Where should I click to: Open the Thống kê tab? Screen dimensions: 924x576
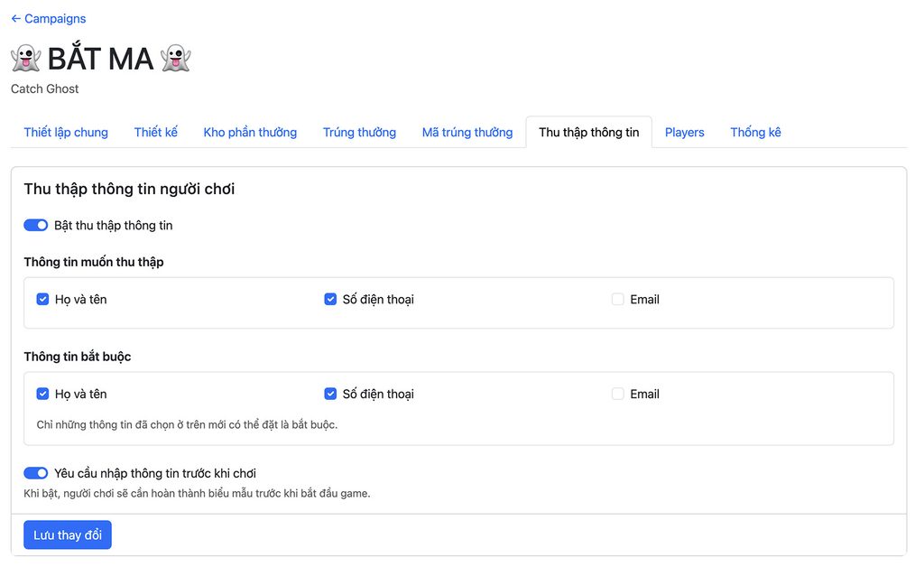coord(755,132)
